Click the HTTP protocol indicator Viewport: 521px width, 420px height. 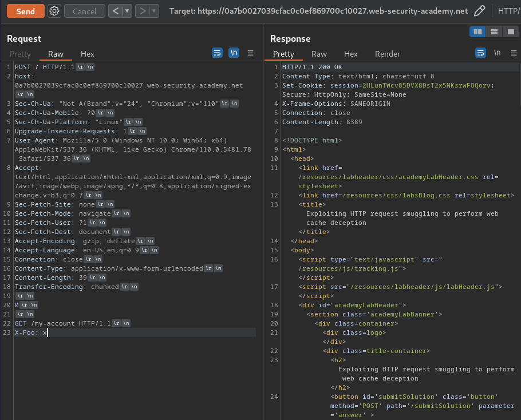[509, 11]
